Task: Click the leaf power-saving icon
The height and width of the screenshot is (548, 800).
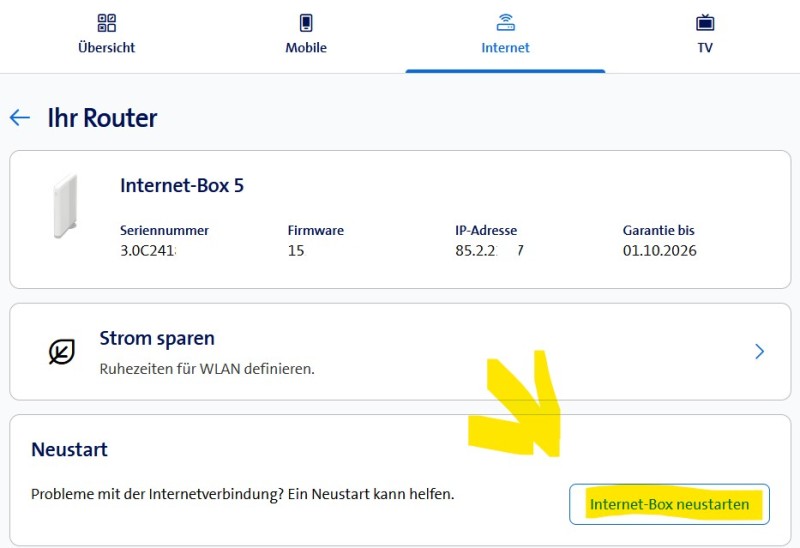Action: click(x=62, y=352)
